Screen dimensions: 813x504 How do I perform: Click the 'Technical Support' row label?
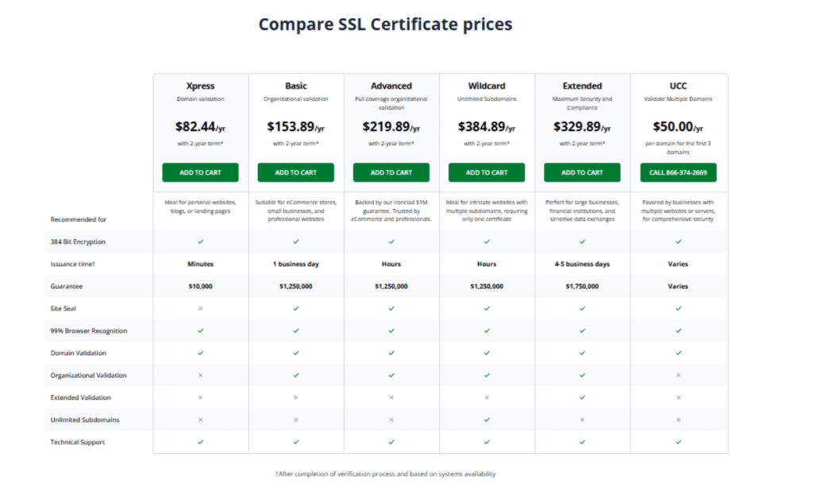coord(77,442)
